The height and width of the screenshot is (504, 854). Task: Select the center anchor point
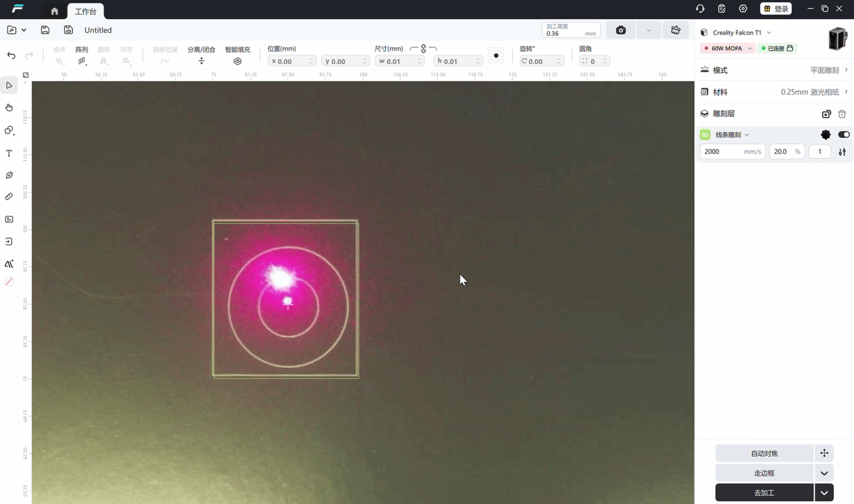[496, 55]
